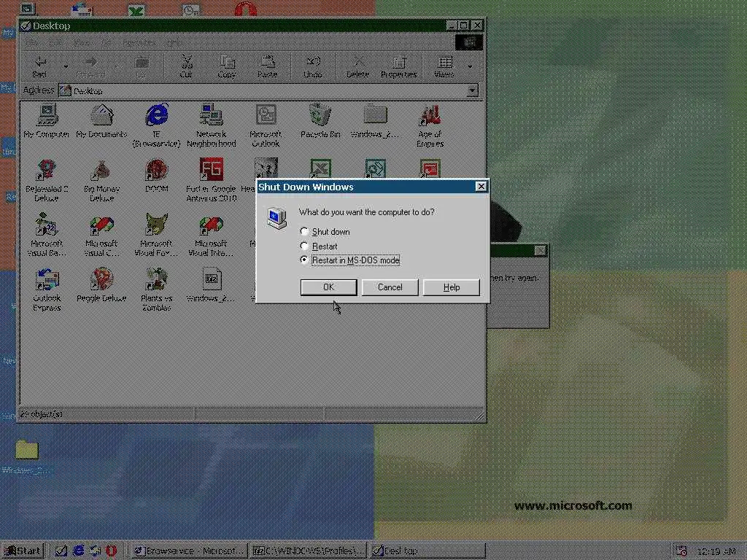Image resolution: width=747 pixels, height=560 pixels.
Task: Click the Copy toolbar icon
Action: click(x=227, y=66)
